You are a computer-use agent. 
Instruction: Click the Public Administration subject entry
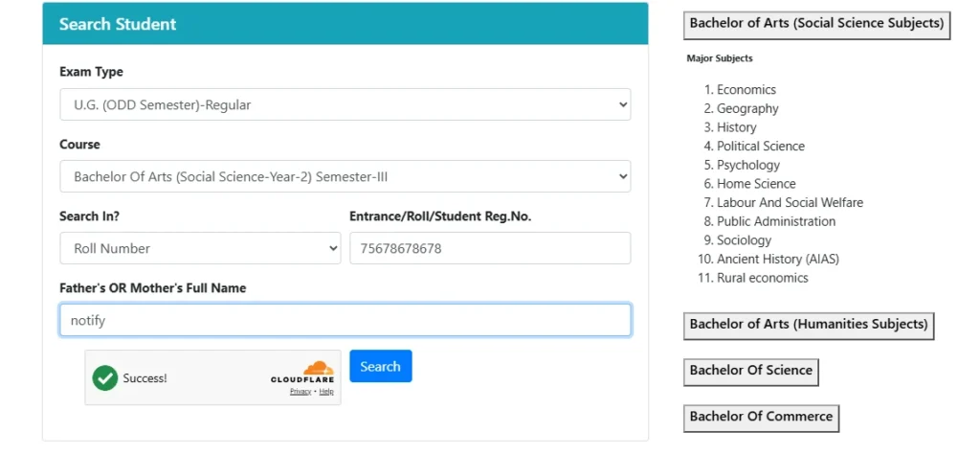coord(776,221)
